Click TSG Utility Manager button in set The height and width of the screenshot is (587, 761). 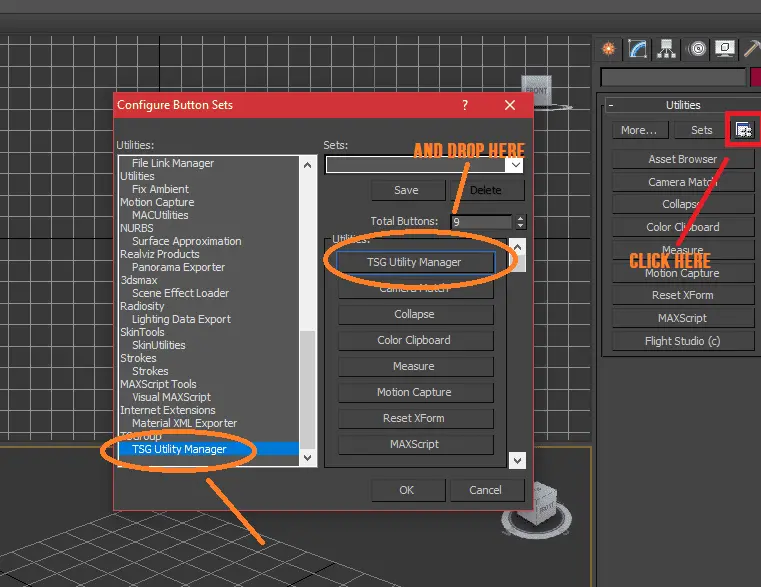414,262
